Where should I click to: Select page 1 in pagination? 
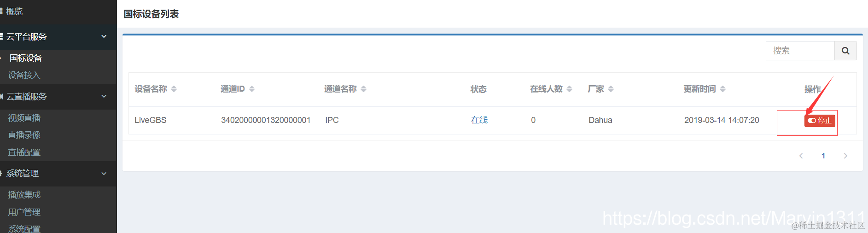pyautogui.click(x=823, y=156)
